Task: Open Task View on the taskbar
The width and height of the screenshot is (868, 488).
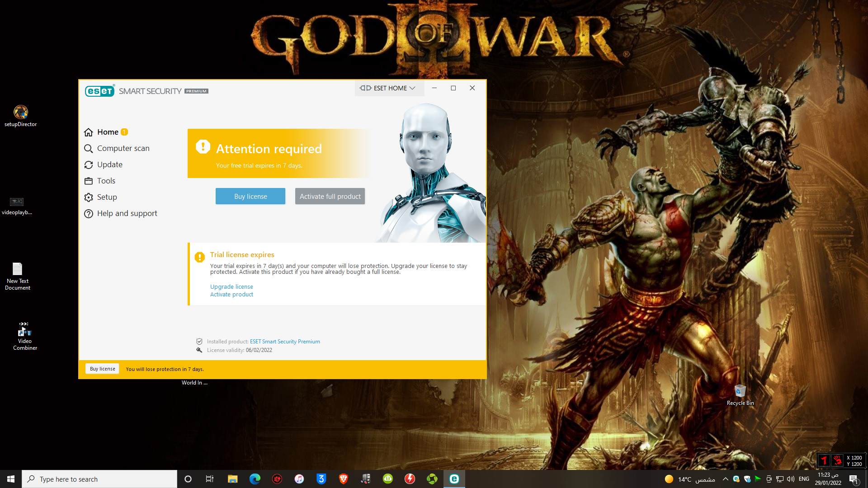Action: coord(210,479)
